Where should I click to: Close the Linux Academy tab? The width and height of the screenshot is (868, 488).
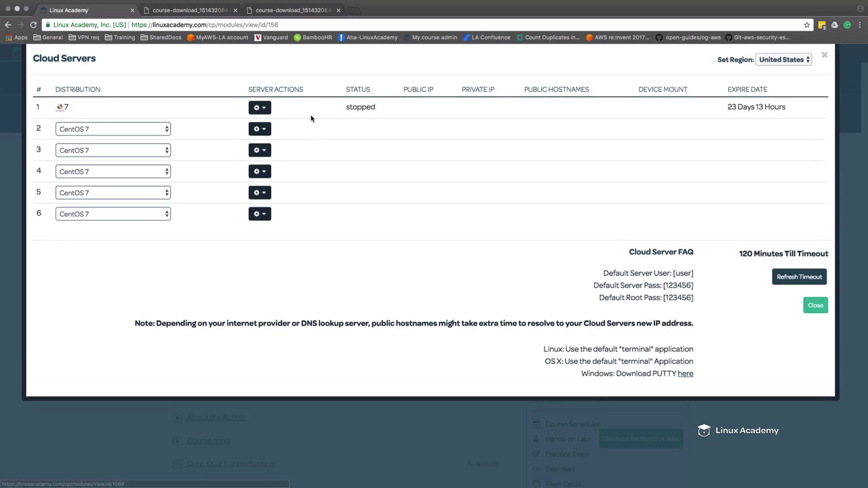pos(132,10)
